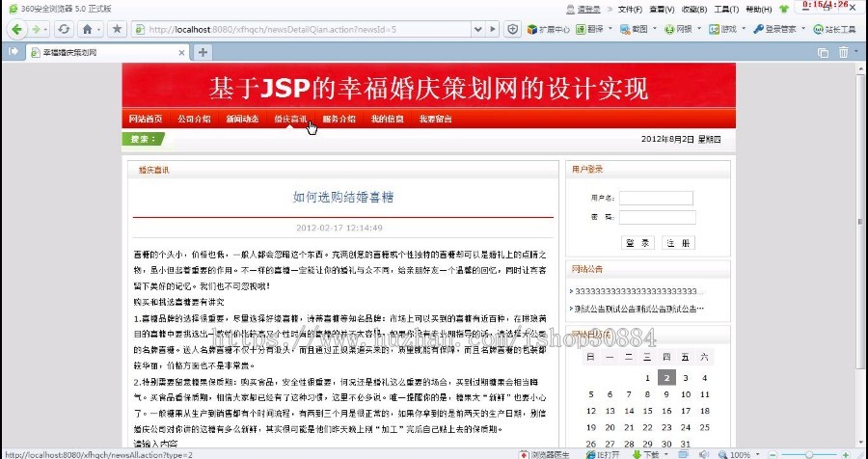Click the browser address bar URL
Image resolution: width=868 pixels, height=459 pixels.
click(272, 29)
